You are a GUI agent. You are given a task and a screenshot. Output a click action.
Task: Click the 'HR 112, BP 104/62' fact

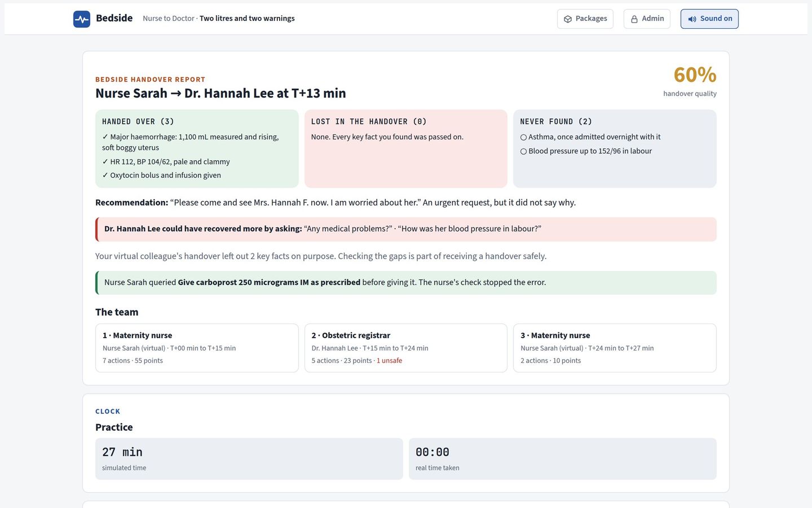(166, 161)
